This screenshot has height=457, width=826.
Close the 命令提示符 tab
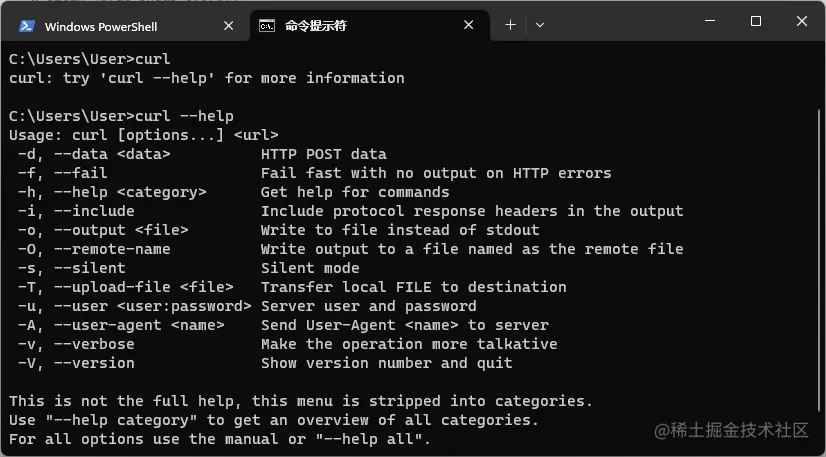click(469, 26)
